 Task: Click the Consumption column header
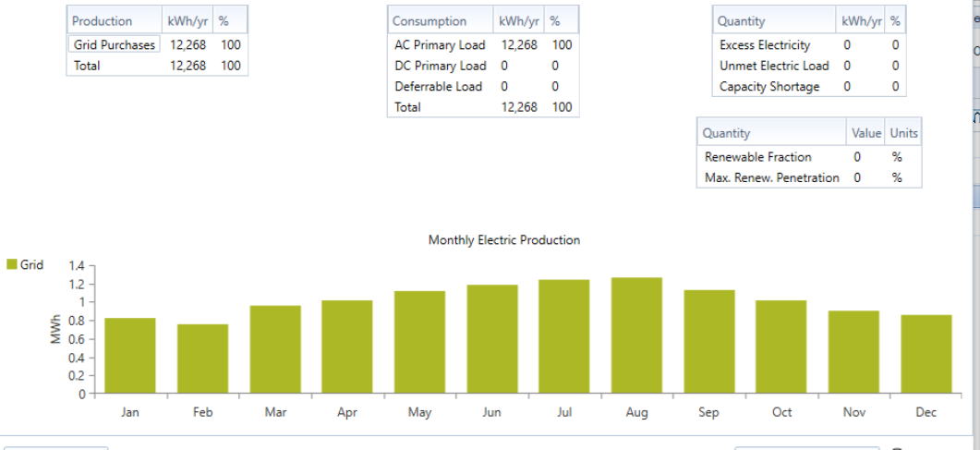point(441,20)
